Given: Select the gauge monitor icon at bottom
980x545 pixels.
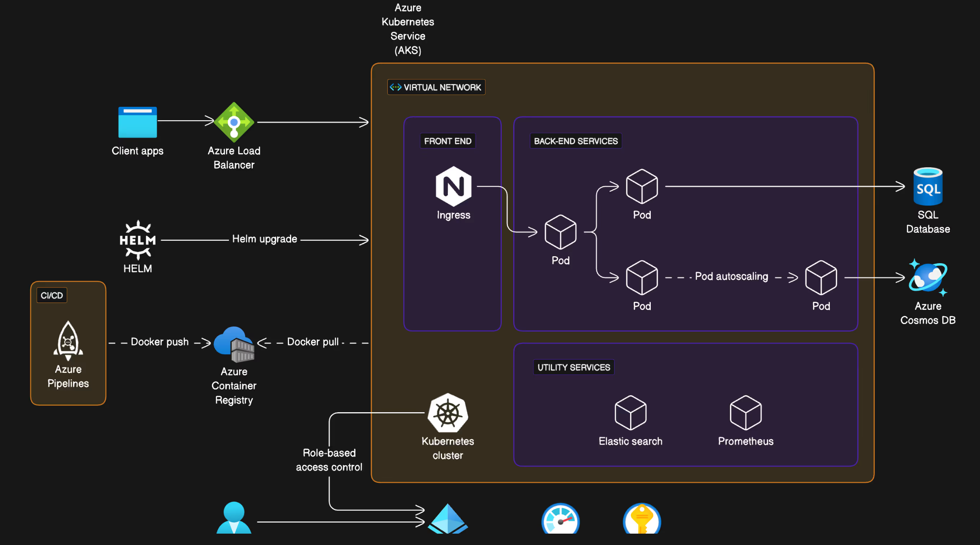Looking at the screenshot, I should click(x=561, y=518).
